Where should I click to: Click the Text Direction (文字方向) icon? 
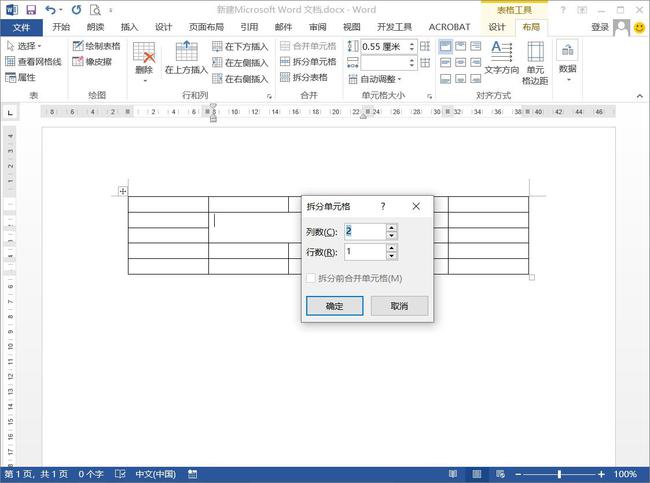tap(501, 56)
